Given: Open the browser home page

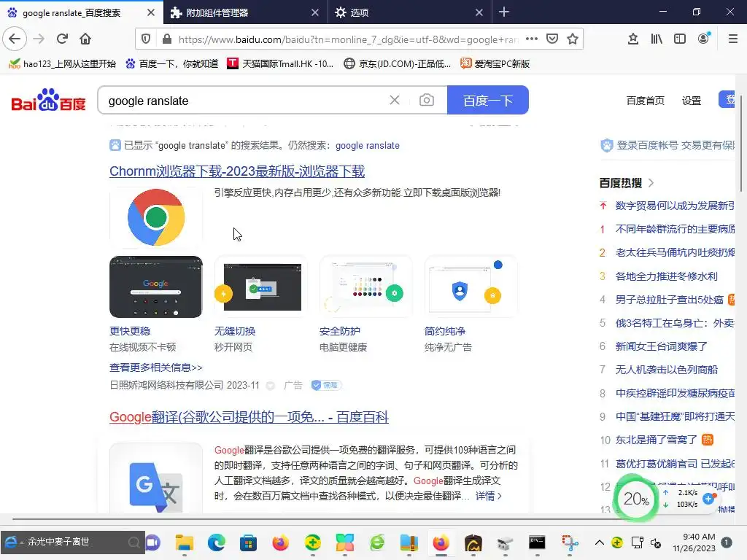Looking at the screenshot, I should (x=85, y=39).
